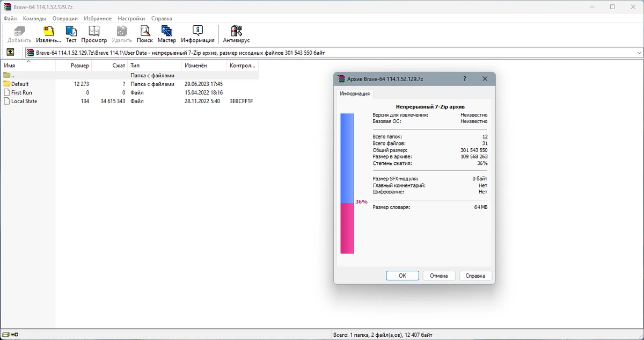
Task: Click the drive icon in status bar
Action: pyautogui.click(x=5, y=335)
